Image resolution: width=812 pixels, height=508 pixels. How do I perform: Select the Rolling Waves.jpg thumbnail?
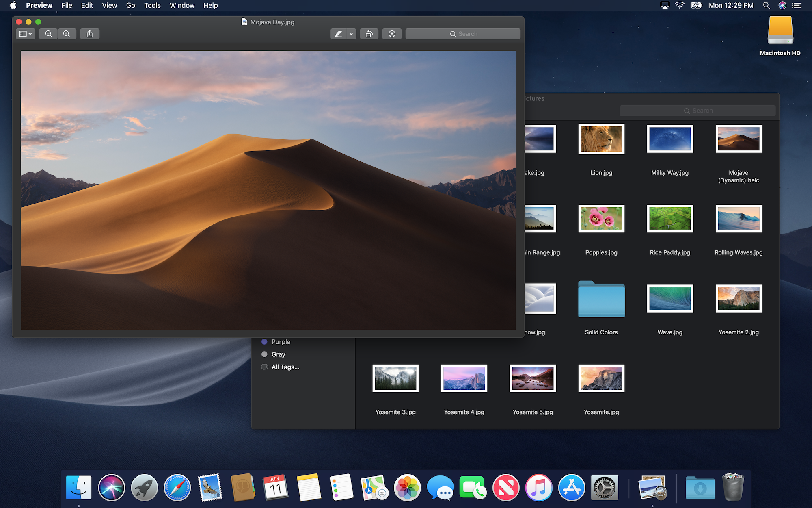739,219
